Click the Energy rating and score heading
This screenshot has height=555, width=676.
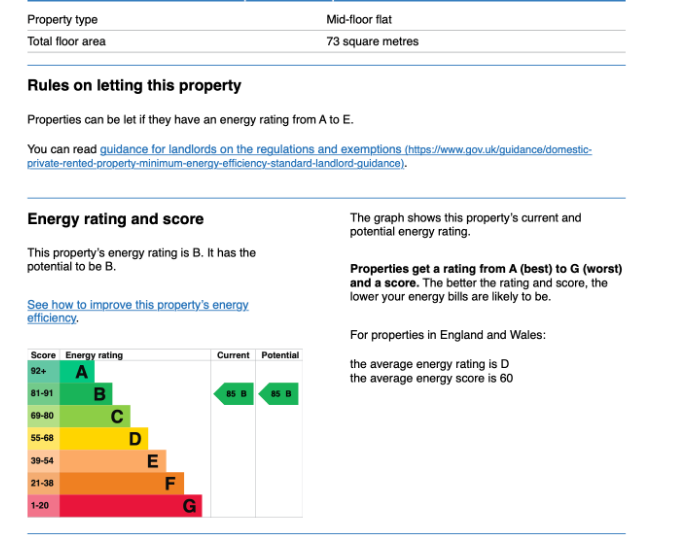115,219
